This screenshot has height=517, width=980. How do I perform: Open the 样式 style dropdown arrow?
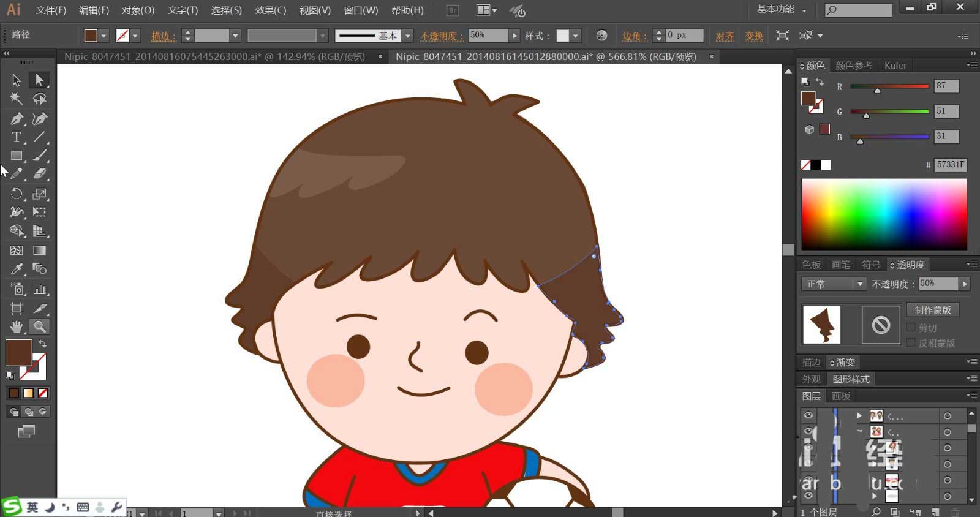576,36
